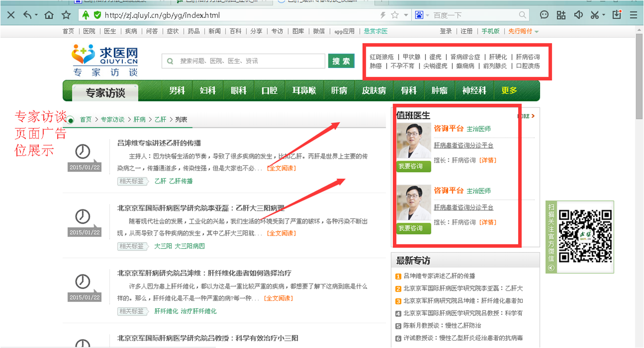The height and width of the screenshot is (348, 644).
Task: Click the browser speaker mute icon
Action: (x=578, y=15)
